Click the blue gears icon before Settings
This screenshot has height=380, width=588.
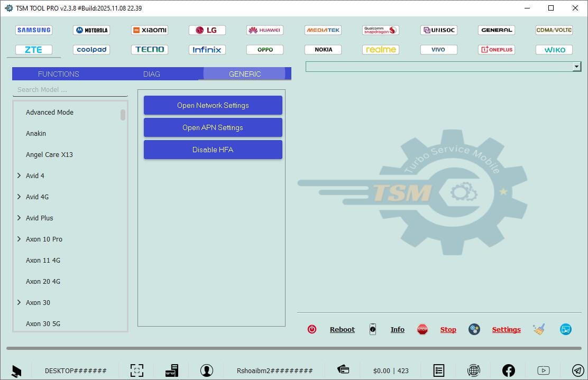coord(474,329)
